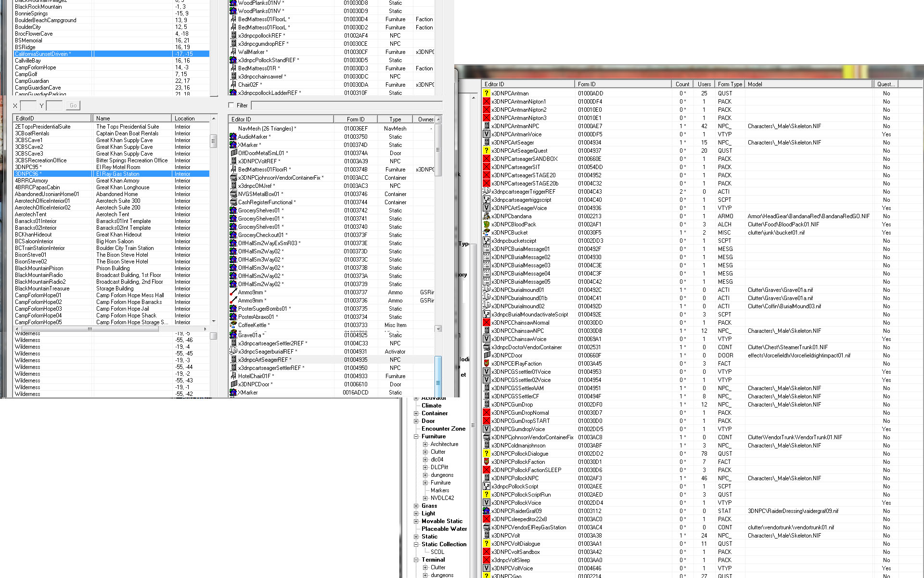Click the ARMO icon for x3DNPCBandana entry
This screenshot has height=578, width=924.
coord(486,216)
